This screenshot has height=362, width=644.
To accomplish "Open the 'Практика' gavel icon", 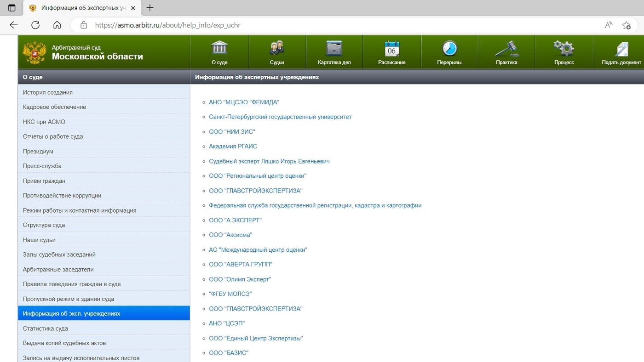I will point(506,48).
